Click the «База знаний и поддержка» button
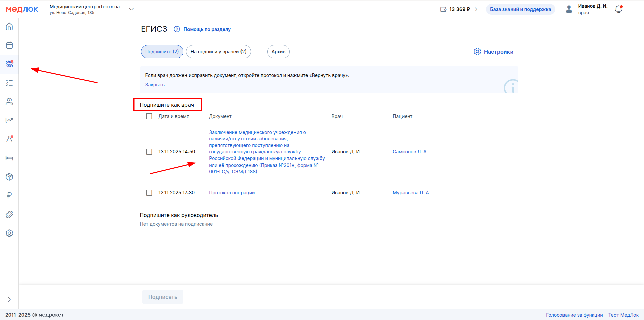Screen dimensions: 644x320 click(520, 9)
